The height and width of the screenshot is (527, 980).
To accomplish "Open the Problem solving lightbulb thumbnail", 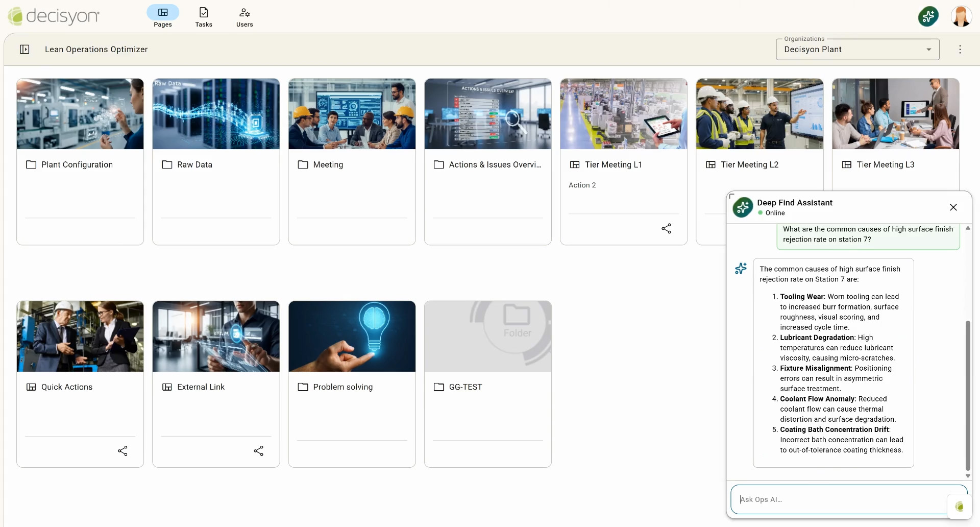I will point(352,337).
